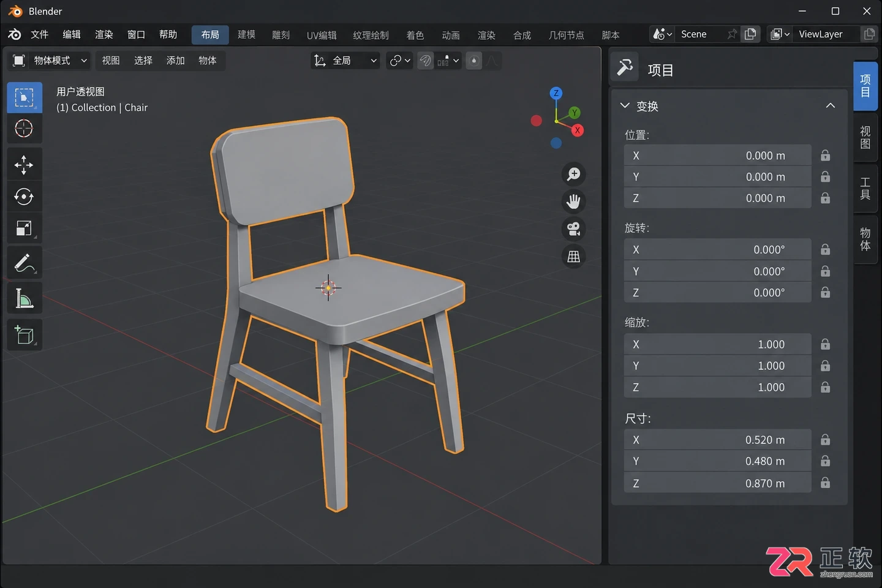Switch perspective/orthographic grid icon

(574, 257)
